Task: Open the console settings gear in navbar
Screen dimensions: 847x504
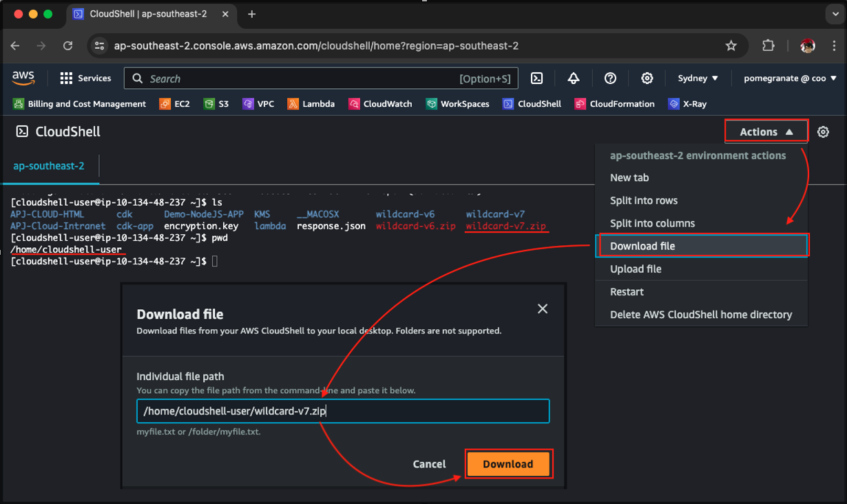Action: click(x=647, y=78)
